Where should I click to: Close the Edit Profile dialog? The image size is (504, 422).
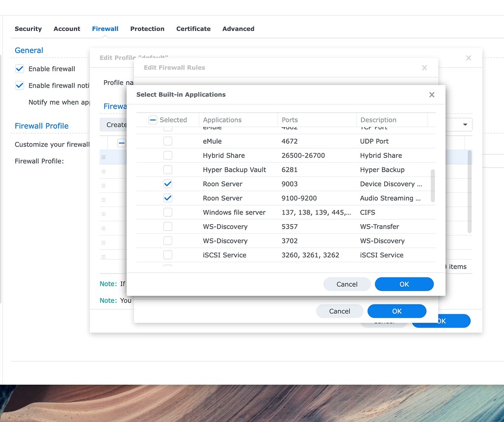[468, 58]
